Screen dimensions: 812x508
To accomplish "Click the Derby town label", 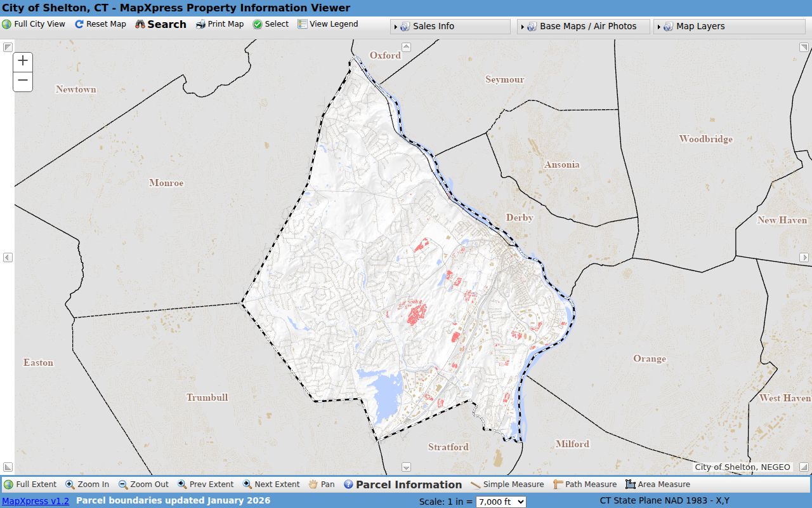I will [x=520, y=218].
